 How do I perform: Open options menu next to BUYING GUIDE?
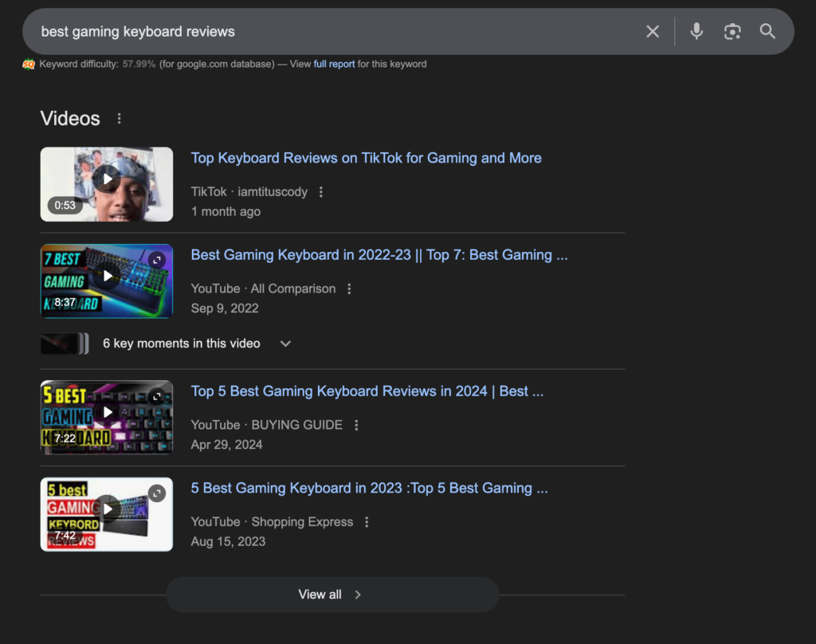coord(356,426)
